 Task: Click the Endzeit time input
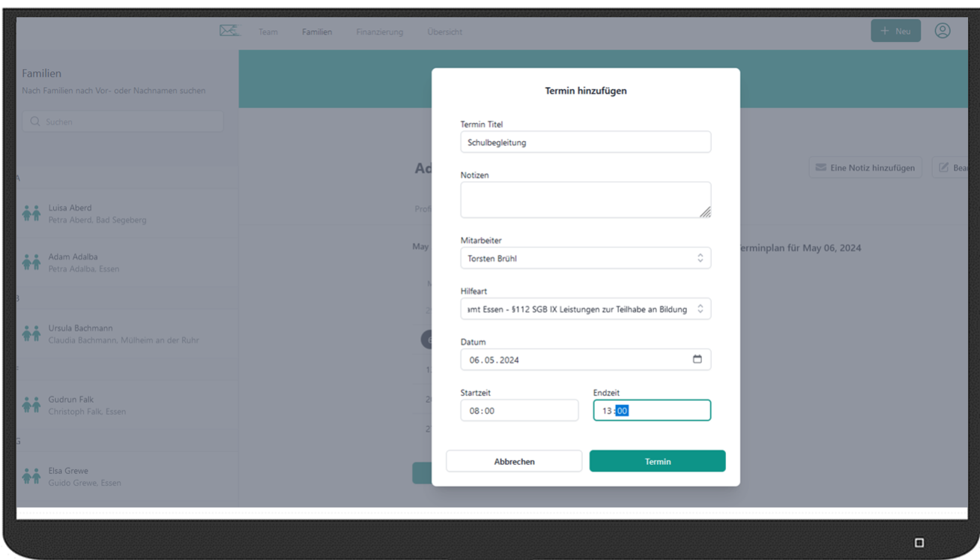[x=651, y=410]
